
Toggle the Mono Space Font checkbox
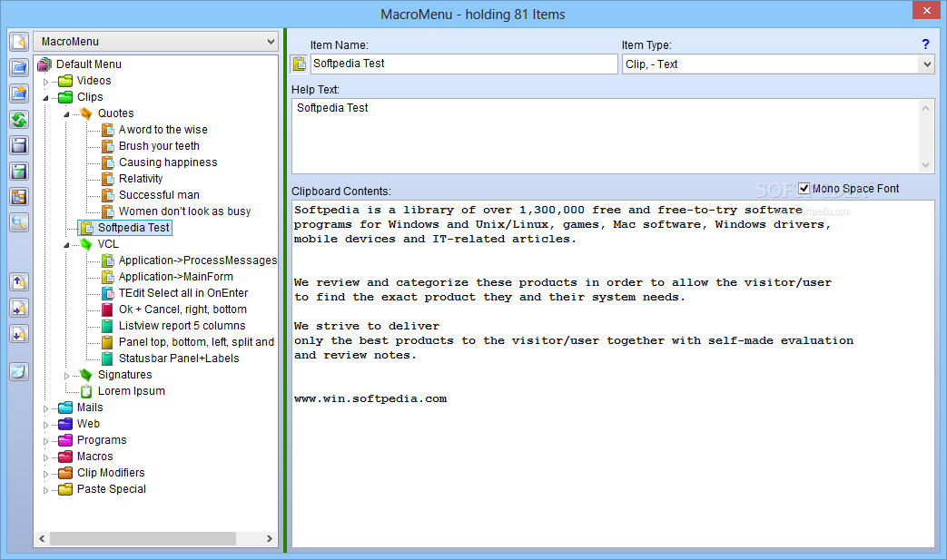click(x=804, y=188)
